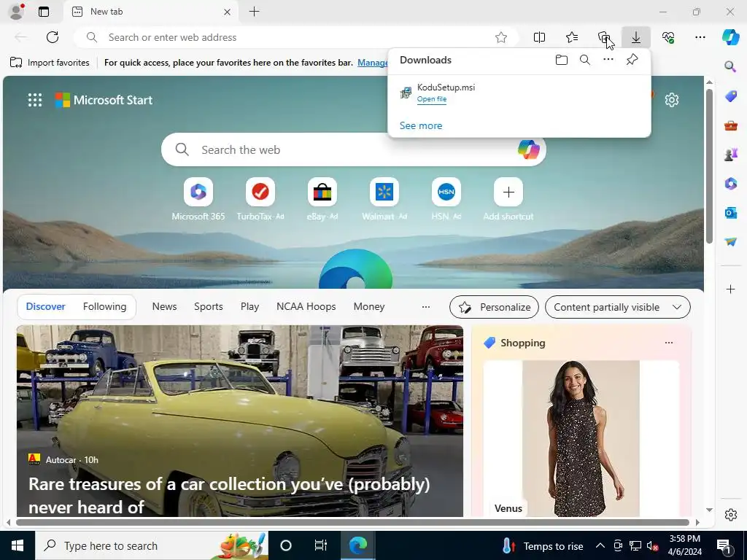Open the tab actions menu icon
The height and width of the screenshot is (560, 747).
(44, 12)
